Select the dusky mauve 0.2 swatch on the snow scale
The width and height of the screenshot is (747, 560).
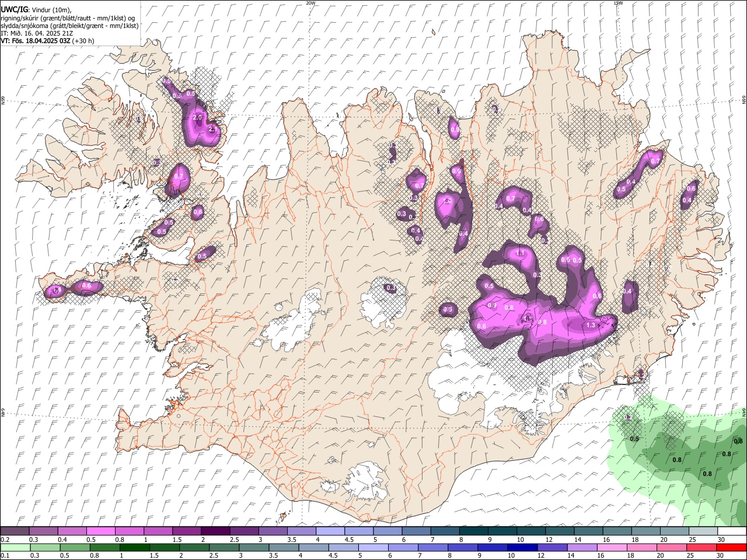click(x=15, y=531)
